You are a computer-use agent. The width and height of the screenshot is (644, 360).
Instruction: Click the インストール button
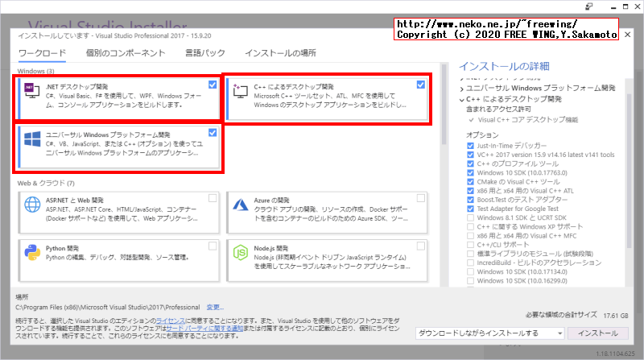[x=598, y=333]
